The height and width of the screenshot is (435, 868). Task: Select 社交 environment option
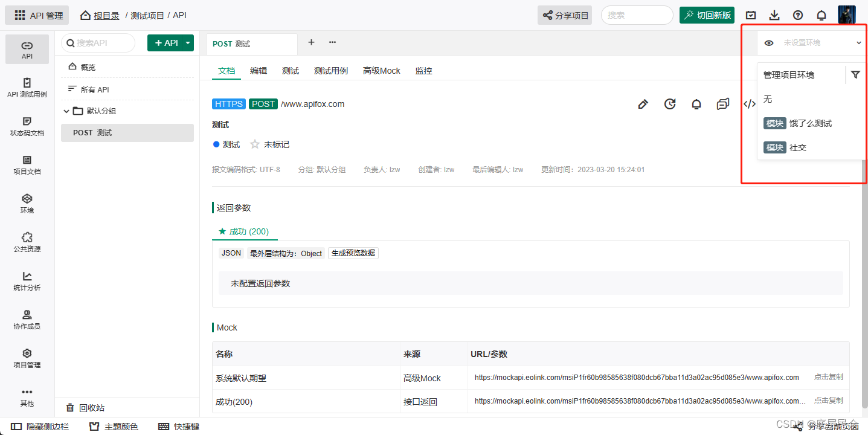[812, 147]
